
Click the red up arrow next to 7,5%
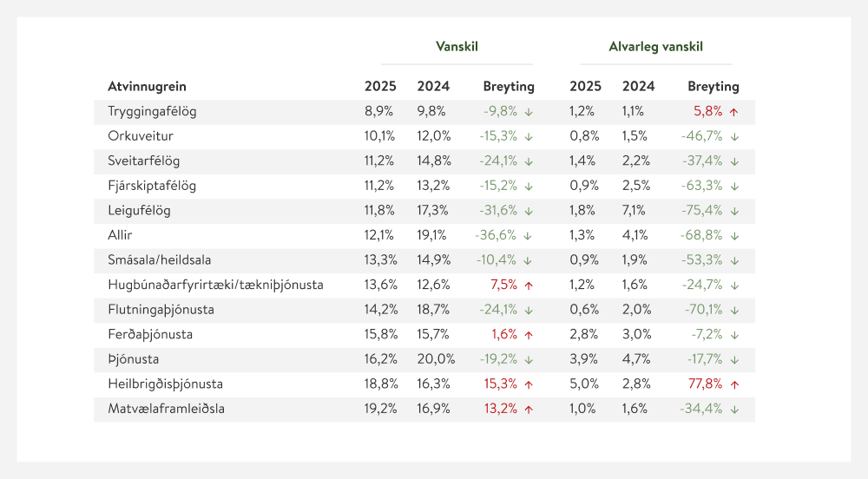coord(529,285)
